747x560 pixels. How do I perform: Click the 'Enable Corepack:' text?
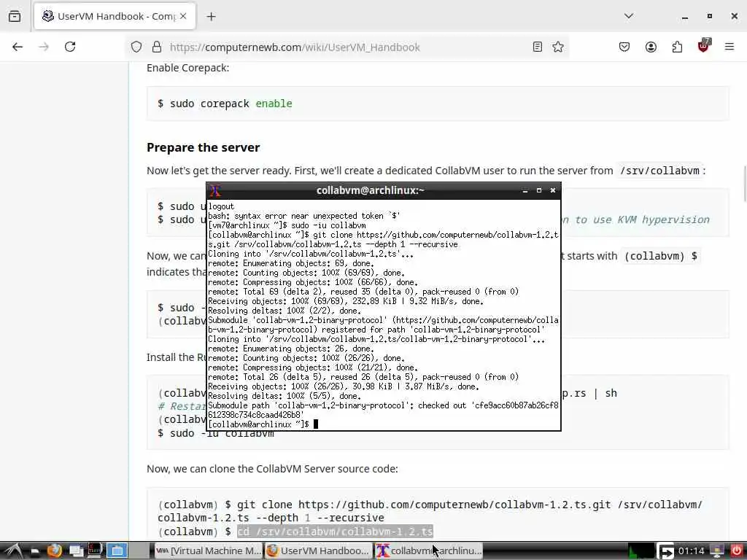click(x=187, y=68)
